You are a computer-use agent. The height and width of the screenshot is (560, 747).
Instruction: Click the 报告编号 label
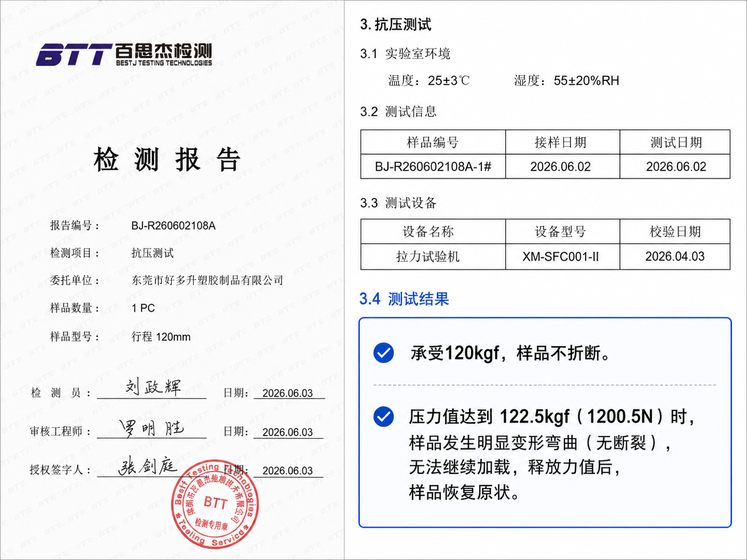tap(75, 226)
